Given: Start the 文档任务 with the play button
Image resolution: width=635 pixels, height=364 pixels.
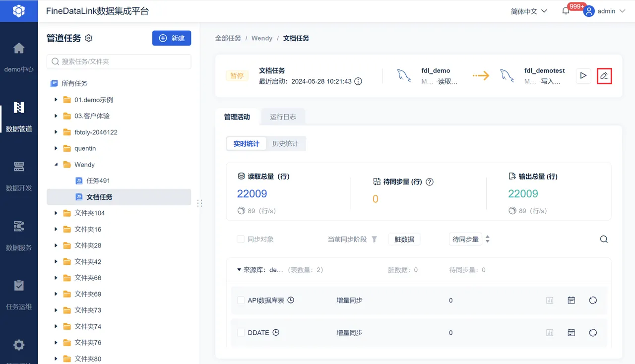Looking at the screenshot, I should 583,75.
